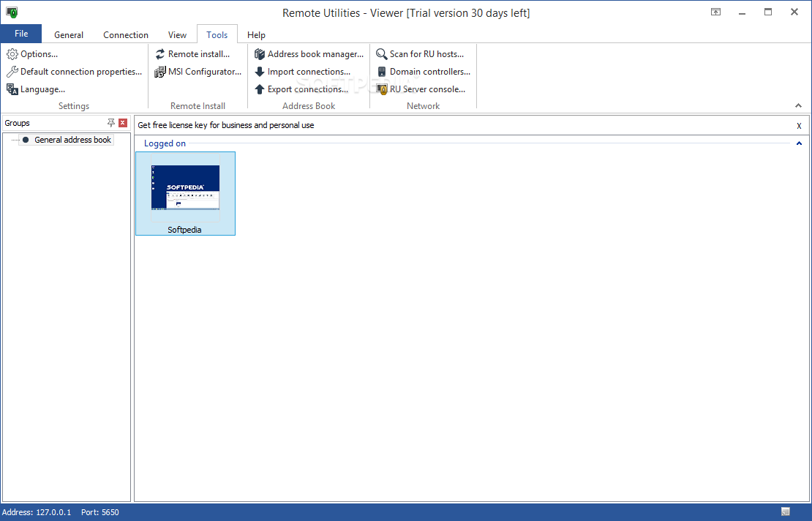Click the free license key banner text

pos(226,125)
